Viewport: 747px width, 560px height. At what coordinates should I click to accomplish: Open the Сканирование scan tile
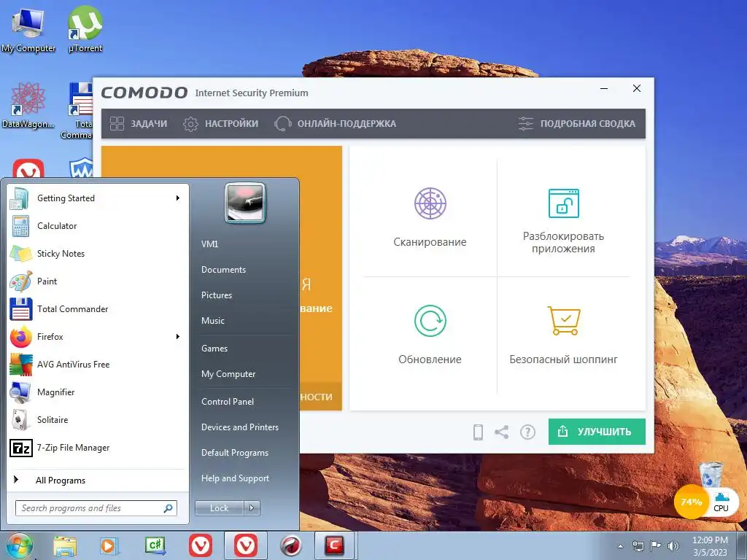tap(430, 217)
